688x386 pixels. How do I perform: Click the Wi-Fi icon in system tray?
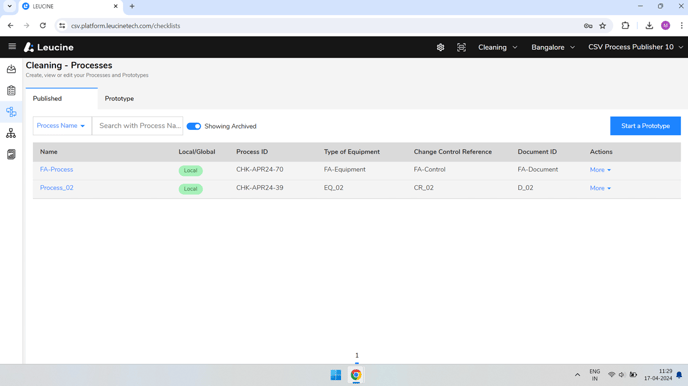coord(611,375)
